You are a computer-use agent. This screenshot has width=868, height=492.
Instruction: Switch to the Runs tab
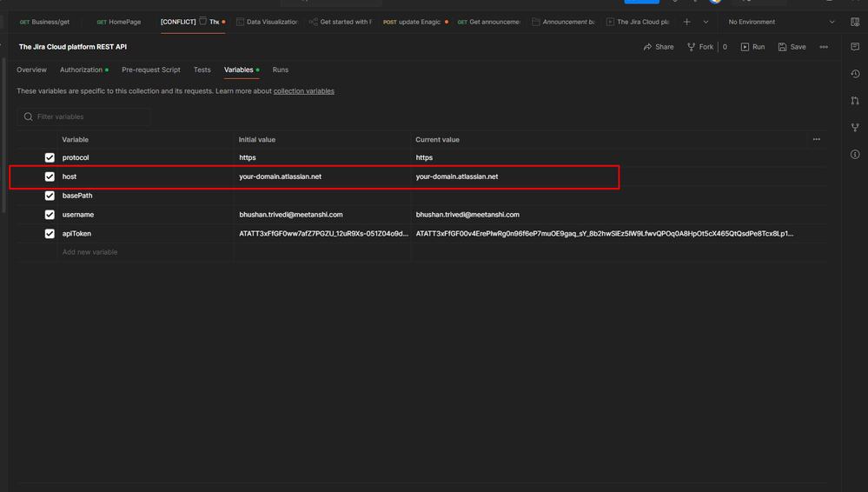[280, 70]
